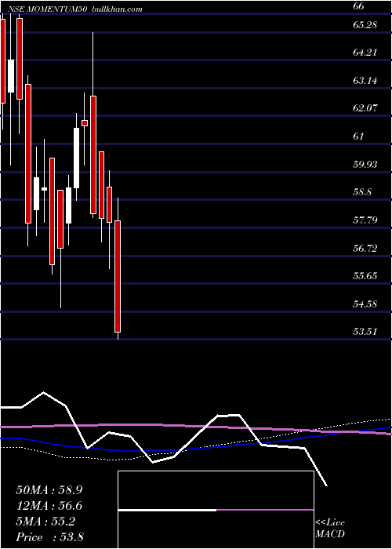
Task: Click the 57.79 price axis label
Action: tap(365, 220)
